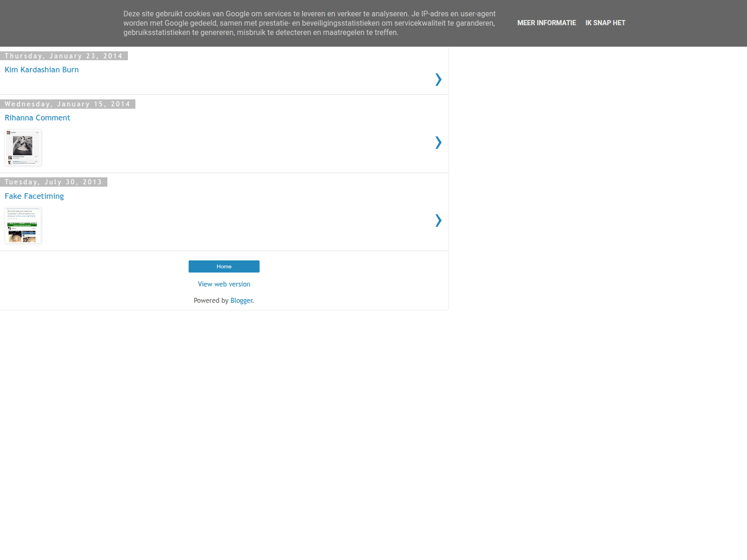Dismiss the cookie notice with IK SNAP HET
This screenshot has height=560, width=747.
(x=605, y=23)
